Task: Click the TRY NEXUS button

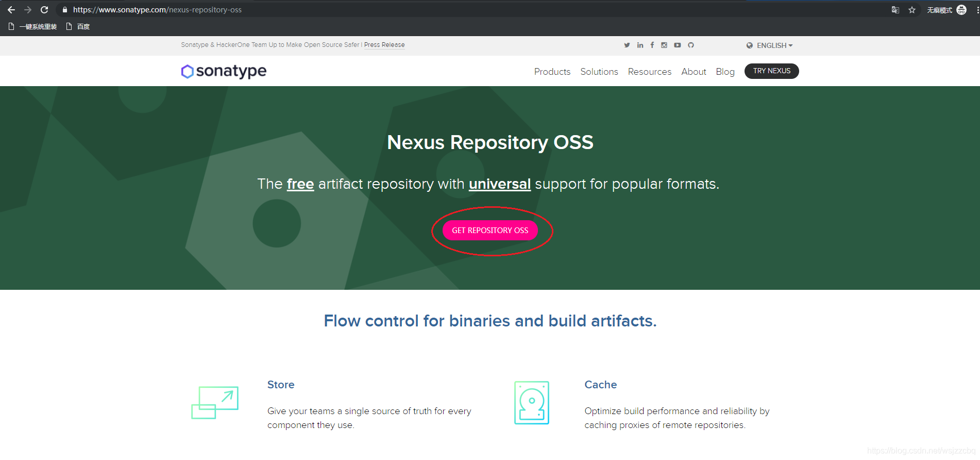Action: pos(772,71)
